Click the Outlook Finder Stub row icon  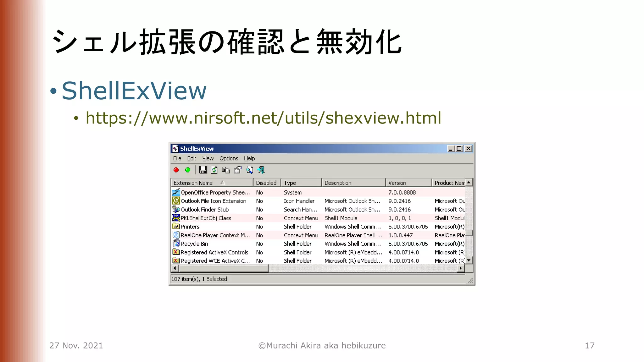[176, 209]
